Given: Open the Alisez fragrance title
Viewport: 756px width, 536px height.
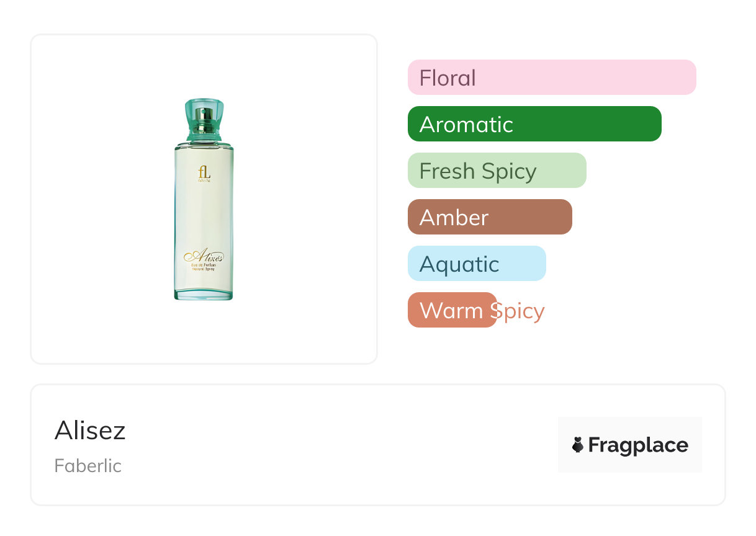Looking at the screenshot, I should (90, 431).
